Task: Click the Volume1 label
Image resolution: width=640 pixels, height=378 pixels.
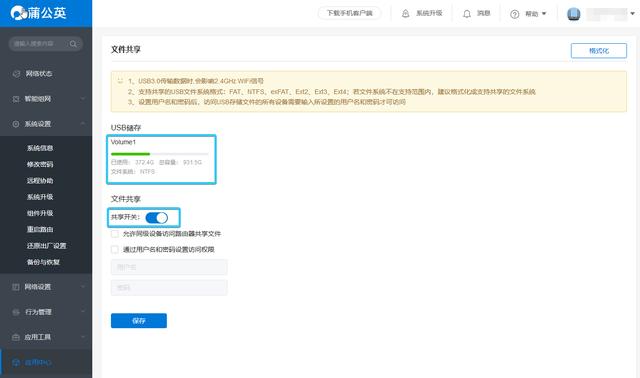Action: [x=123, y=142]
